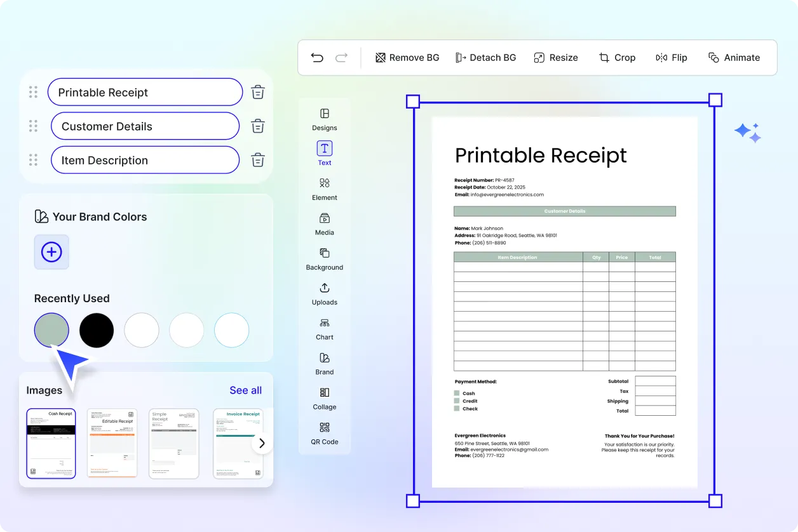This screenshot has height=532, width=798.
Task: Add a new brand color
Action: pyautogui.click(x=51, y=252)
